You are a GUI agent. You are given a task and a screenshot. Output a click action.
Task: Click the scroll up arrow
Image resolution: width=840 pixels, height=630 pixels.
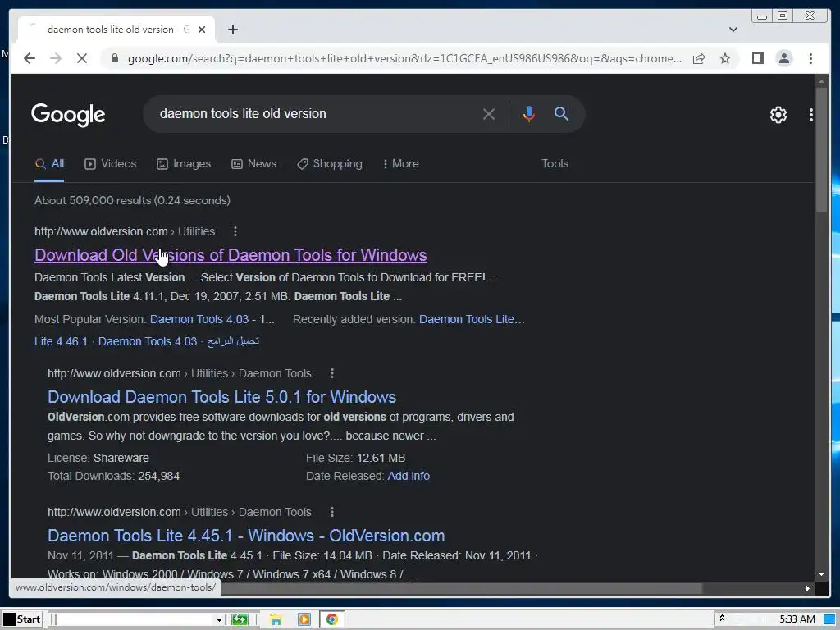821,81
